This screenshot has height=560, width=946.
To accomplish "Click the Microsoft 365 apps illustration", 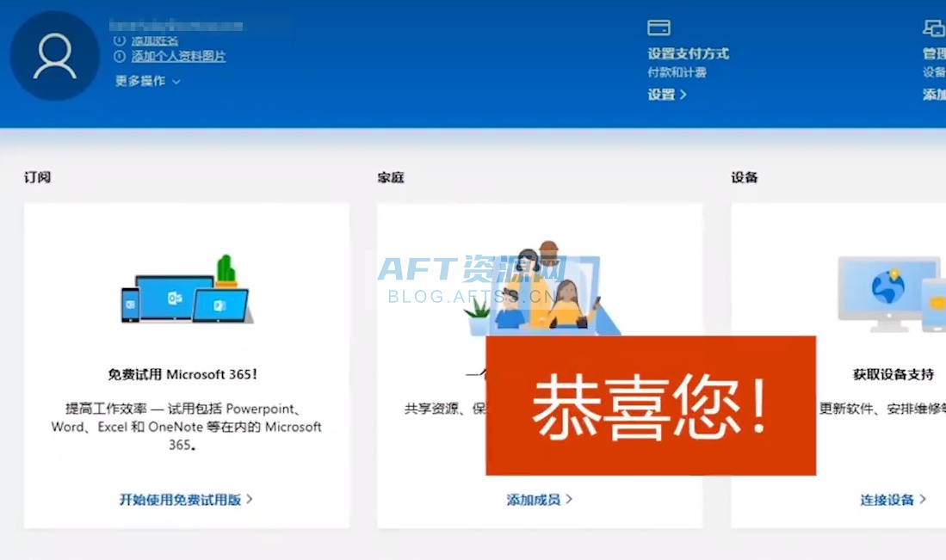I will [187, 291].
